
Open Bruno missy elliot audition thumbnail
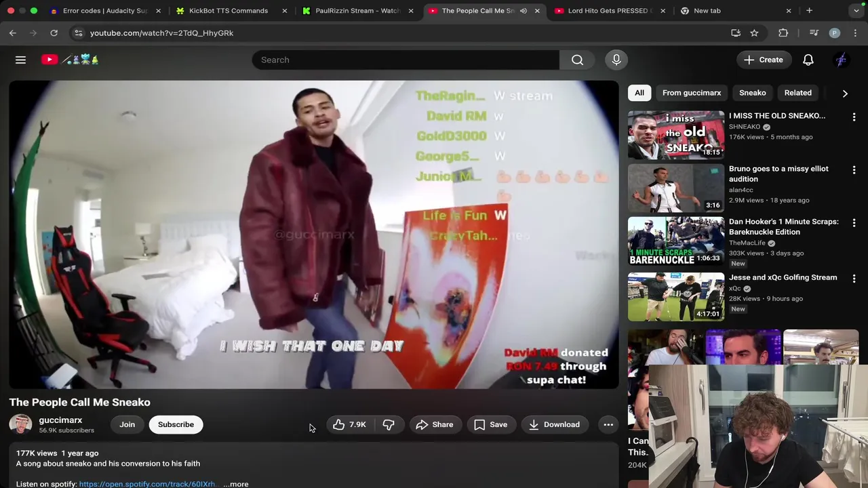(x=676, y=188)
